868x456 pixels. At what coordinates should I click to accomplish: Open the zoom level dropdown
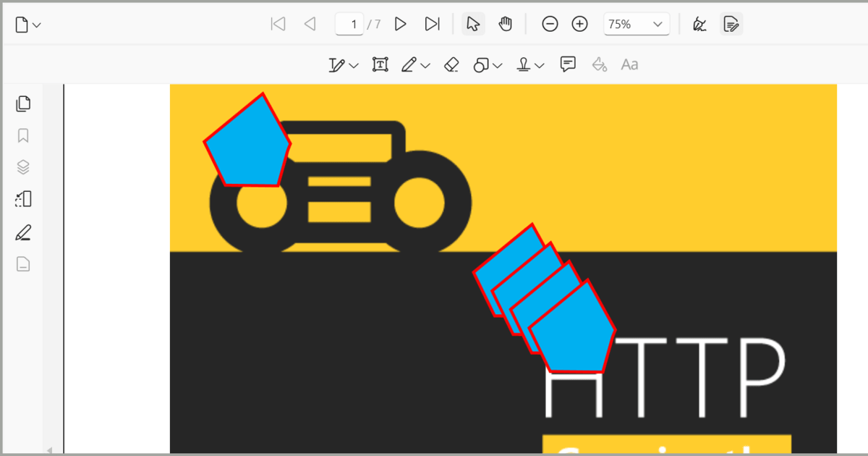637,24
